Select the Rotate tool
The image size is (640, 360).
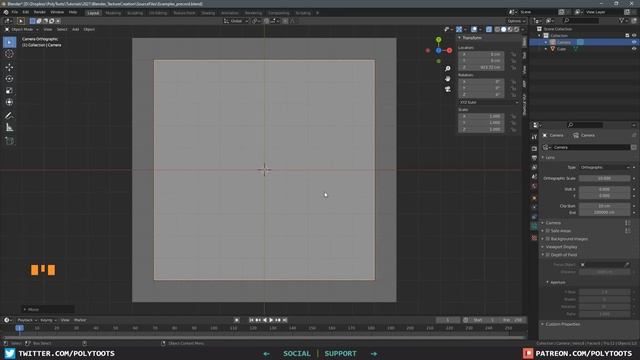9,79
